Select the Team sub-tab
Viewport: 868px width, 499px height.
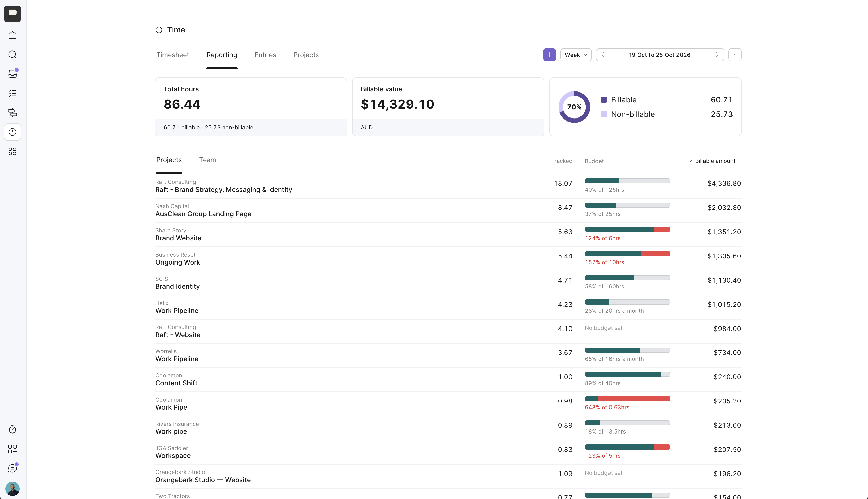(x=208, y=160)
